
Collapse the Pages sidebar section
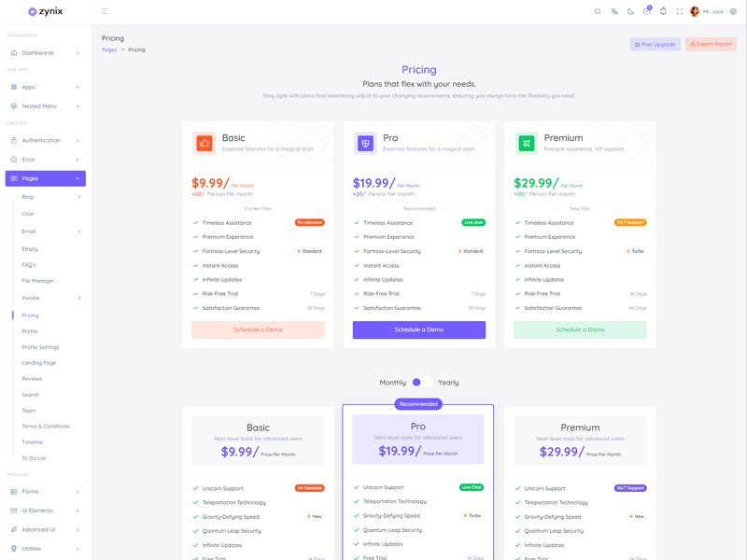pos(45,178)
